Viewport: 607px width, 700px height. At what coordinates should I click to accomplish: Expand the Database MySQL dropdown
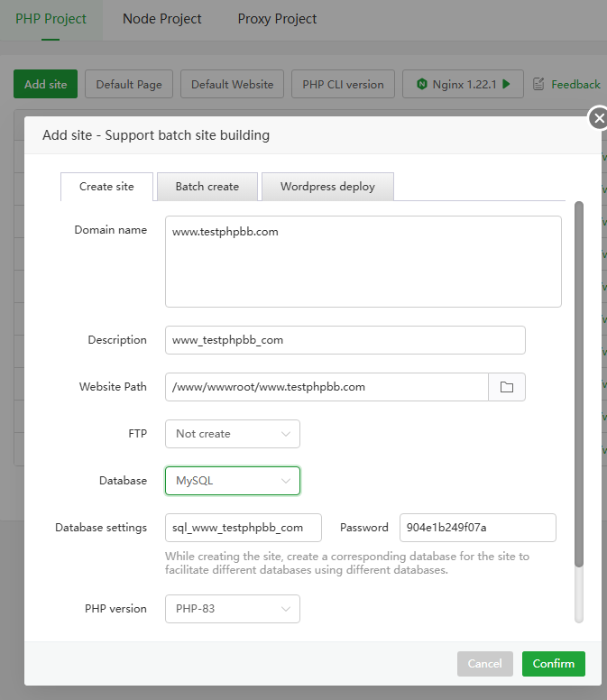(232, 481)
